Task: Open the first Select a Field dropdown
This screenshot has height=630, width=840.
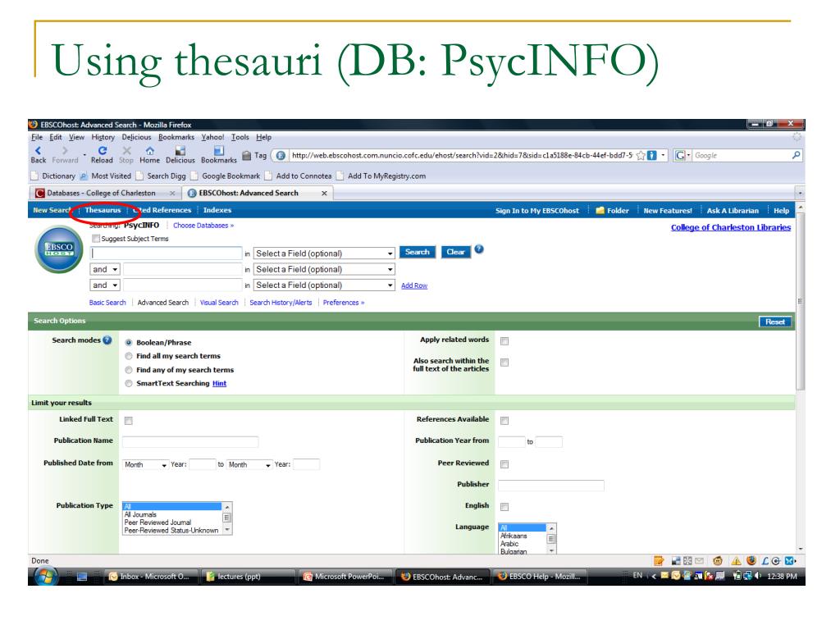Action: (x=324, y=253)
